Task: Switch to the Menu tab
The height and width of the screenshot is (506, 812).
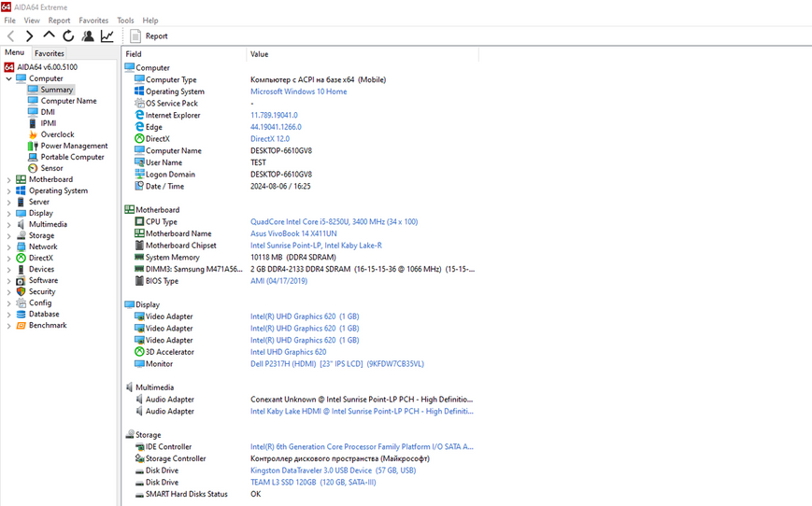Action: (x=15, y=52)
